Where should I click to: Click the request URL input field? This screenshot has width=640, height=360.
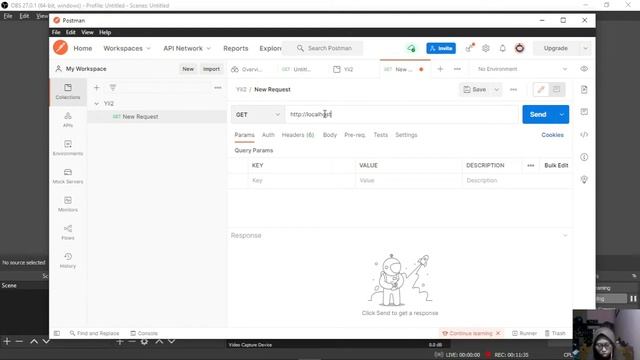coord(402,115)
